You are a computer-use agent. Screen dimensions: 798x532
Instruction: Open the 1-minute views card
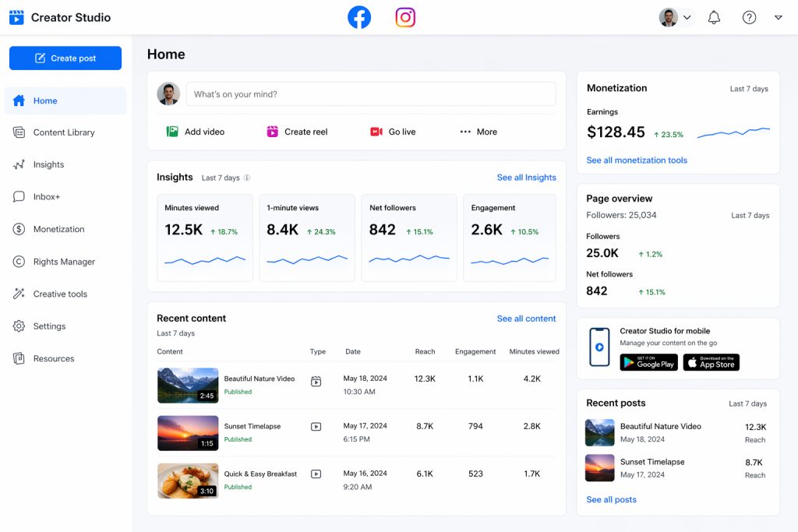(x=307, y=238)
